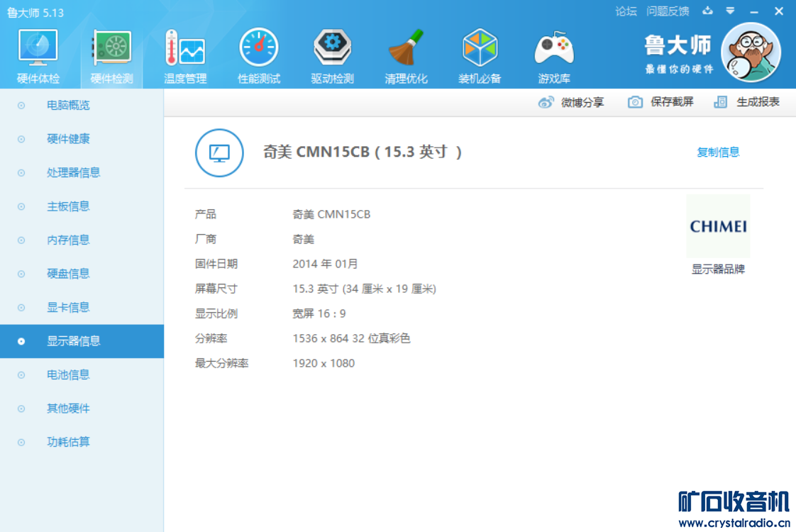Open 装机必备 cube icon
The image size is (796, 532).
480,48
